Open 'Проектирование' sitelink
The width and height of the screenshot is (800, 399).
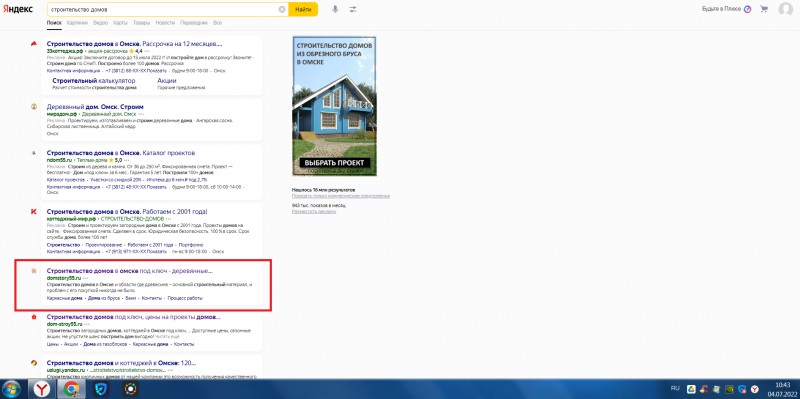(x=104, y=245)
